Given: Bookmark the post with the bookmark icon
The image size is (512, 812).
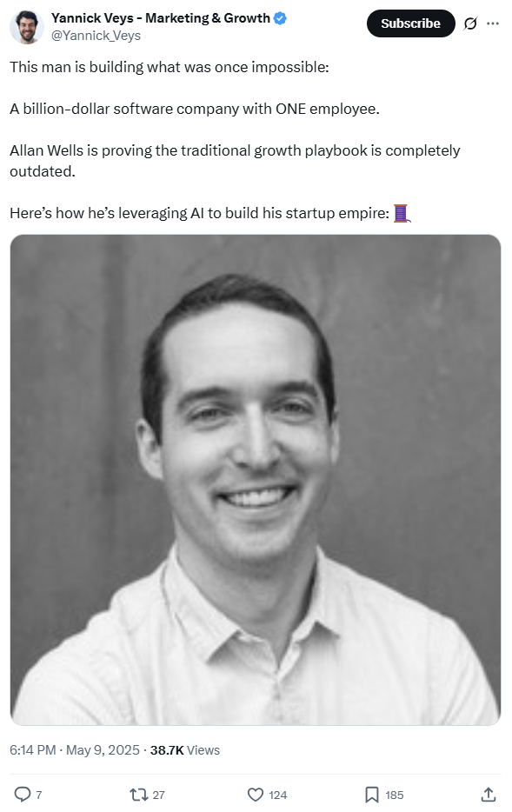Looking at the screenshot, I should pyautogui.click(x=372, y=795).
